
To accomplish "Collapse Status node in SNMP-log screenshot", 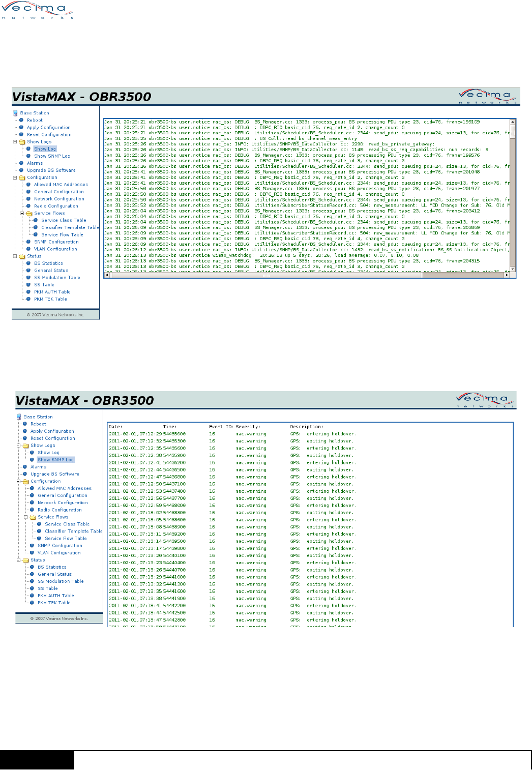I will [19, 560].
